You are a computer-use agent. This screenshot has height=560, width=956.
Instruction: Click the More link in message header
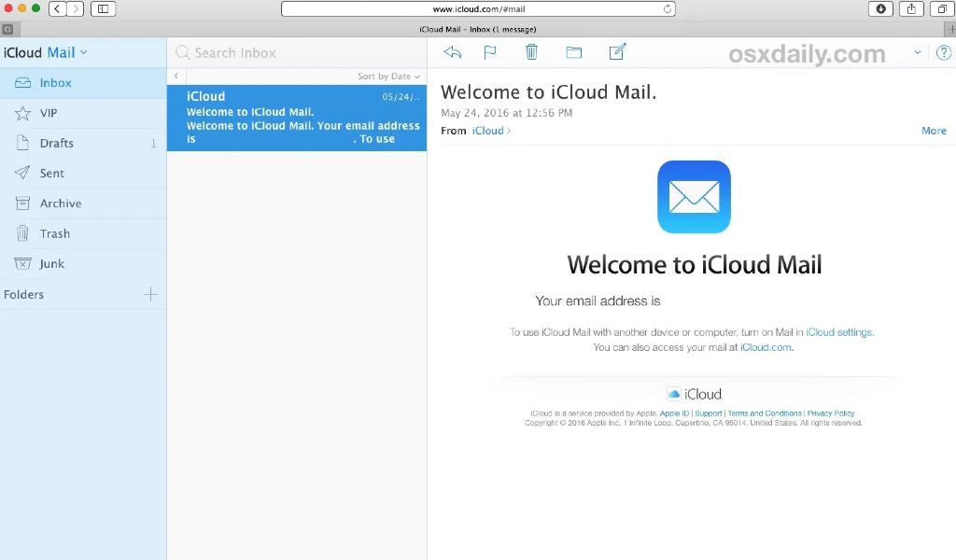coord(934,131)
